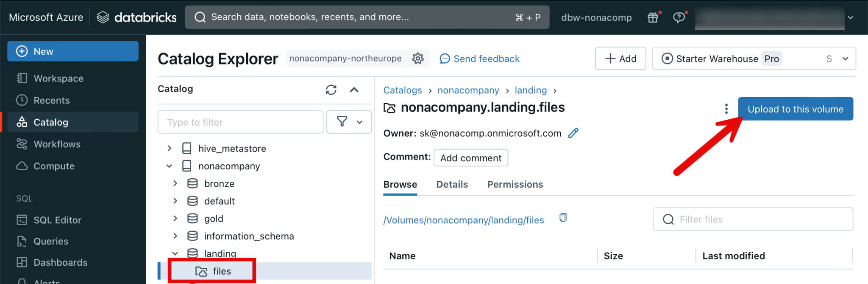Click the refresh catalog icon
This screenshot has height=284, width=868.
click(x=331, y=90)
